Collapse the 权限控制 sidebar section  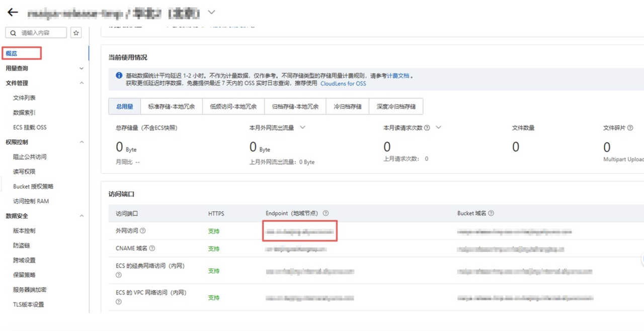coord(82,142)
